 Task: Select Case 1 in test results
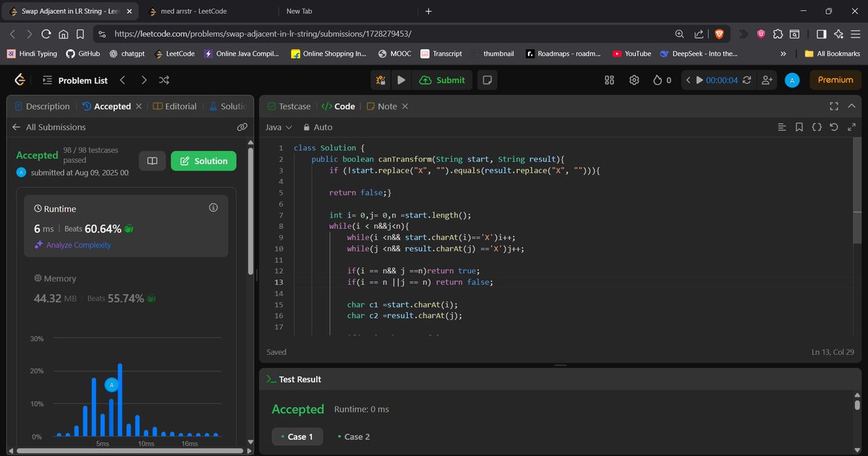click(x=297, y=436)
